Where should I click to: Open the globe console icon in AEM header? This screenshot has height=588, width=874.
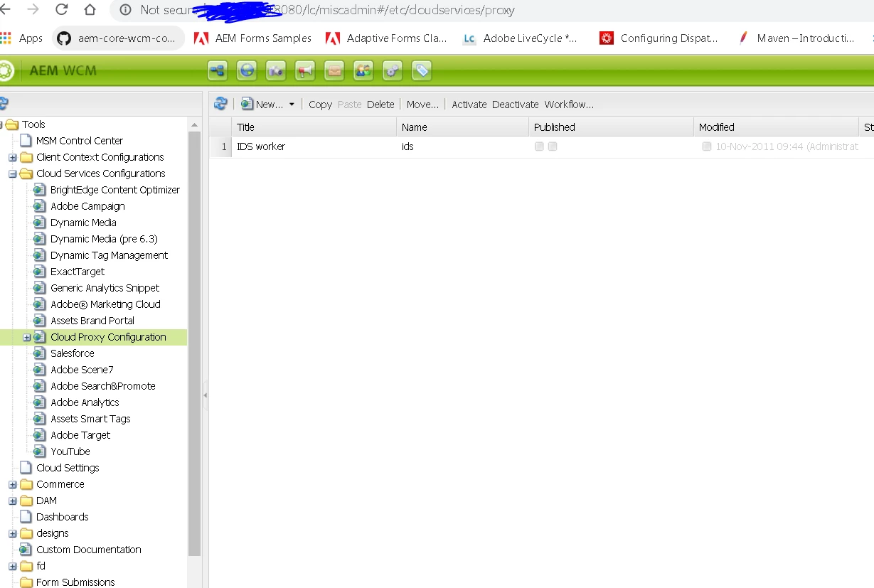point(247,71)
